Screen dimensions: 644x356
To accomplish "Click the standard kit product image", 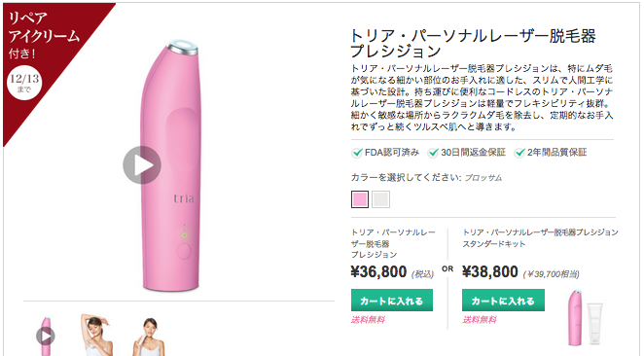I will pos(585,318).
